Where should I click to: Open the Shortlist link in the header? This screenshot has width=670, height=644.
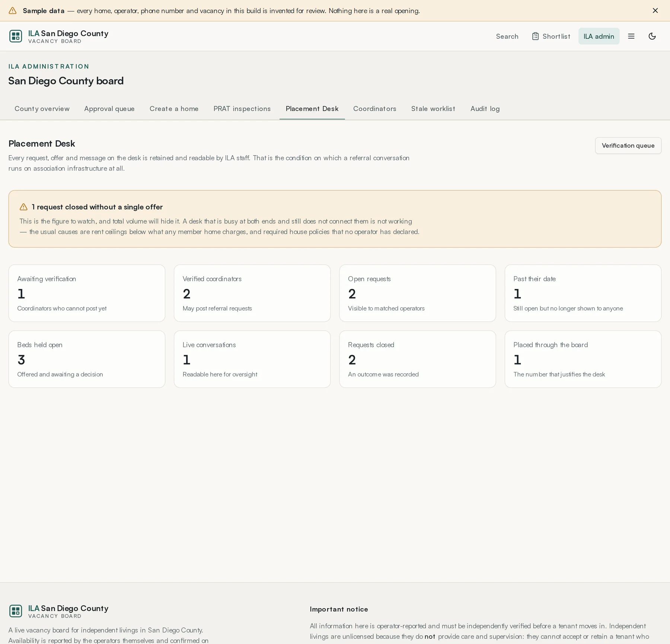click(x=551, y=36)
